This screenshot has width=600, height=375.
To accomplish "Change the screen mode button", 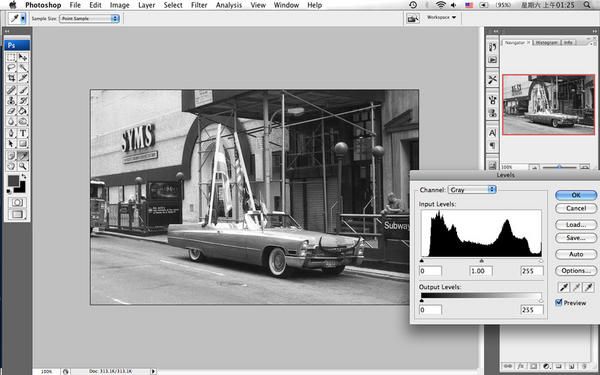I will pyautogui.click(x=17, y=214).
